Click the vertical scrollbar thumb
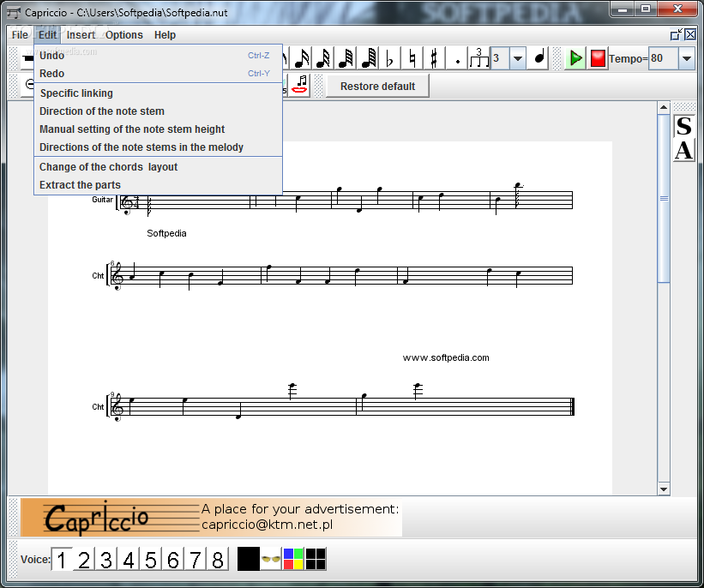This screenshot has width=704, height=588. [x=664, y=198]
